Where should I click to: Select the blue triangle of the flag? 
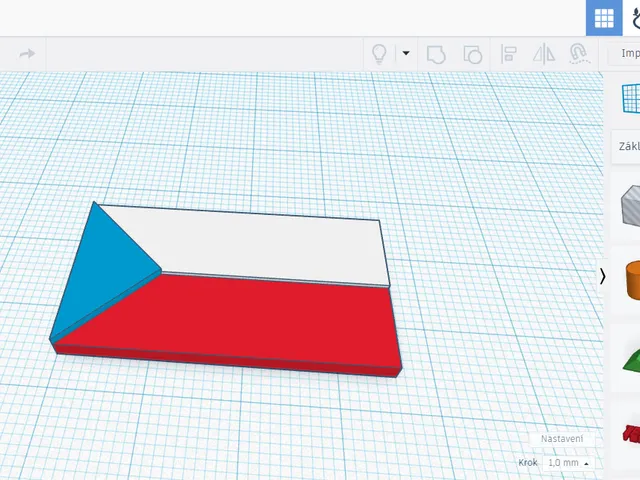click(x=103, y=269)
